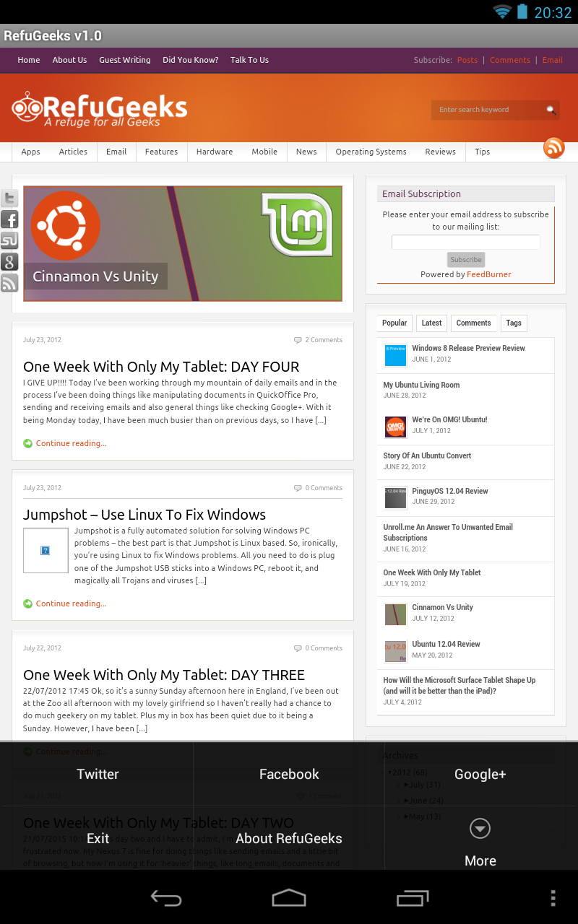Image resolution: width=578 pixels, height=924 pixels.
Task: Open Continue reading link for Jumpshot article
Action: pyautogui.click(x=71, y=603)
